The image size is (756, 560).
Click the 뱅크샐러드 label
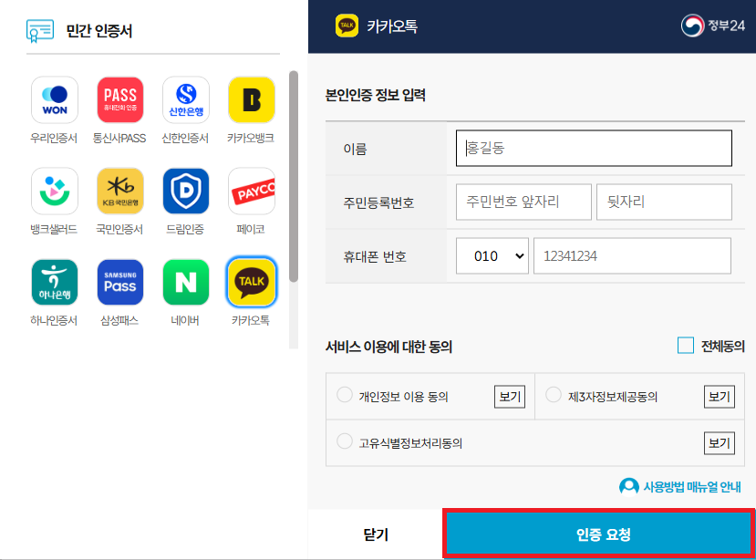click(x=54, y=229)
